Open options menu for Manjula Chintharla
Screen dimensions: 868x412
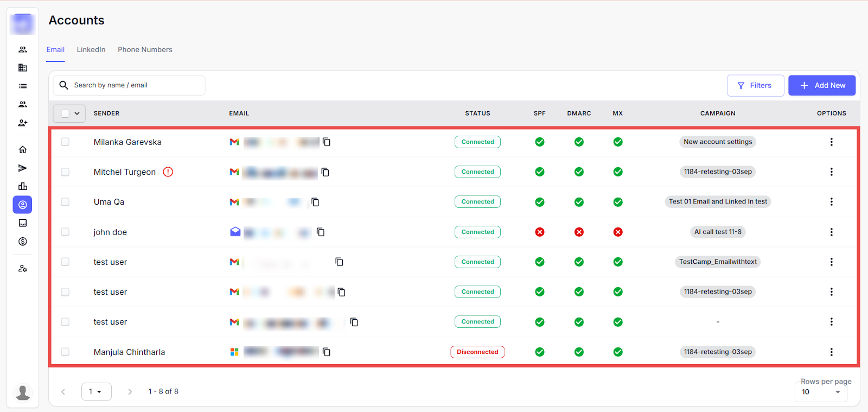pyautogui.click(x=831, y=352)
